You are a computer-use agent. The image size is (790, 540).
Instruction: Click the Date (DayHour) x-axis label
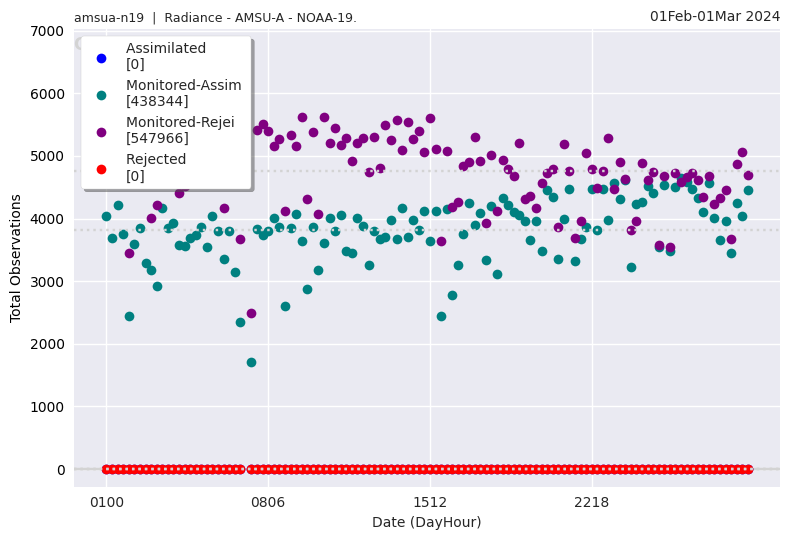[x=426, y=522]
